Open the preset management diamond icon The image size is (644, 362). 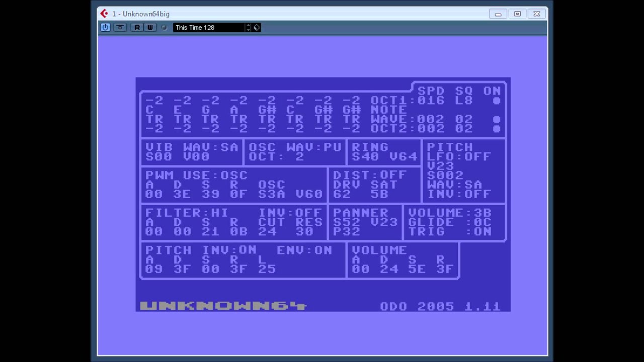(x=257, y=28)
